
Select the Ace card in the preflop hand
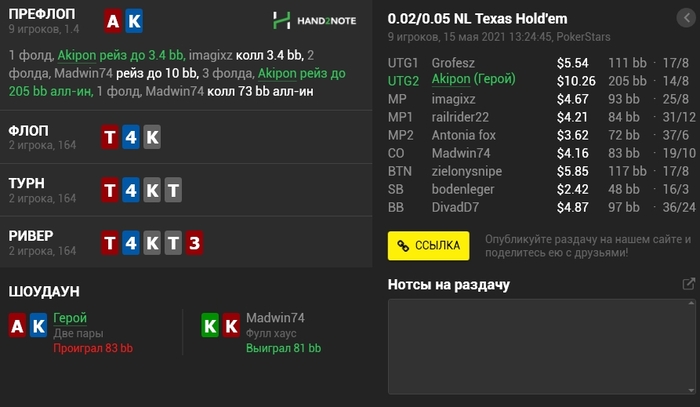[x=113, y=21]
